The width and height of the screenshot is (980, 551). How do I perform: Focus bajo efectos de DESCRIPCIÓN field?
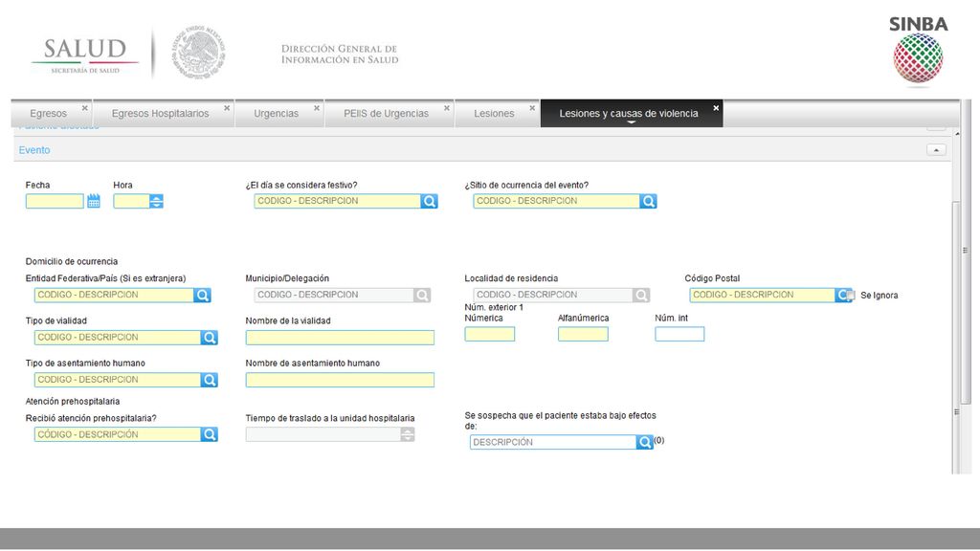point(553,442)
